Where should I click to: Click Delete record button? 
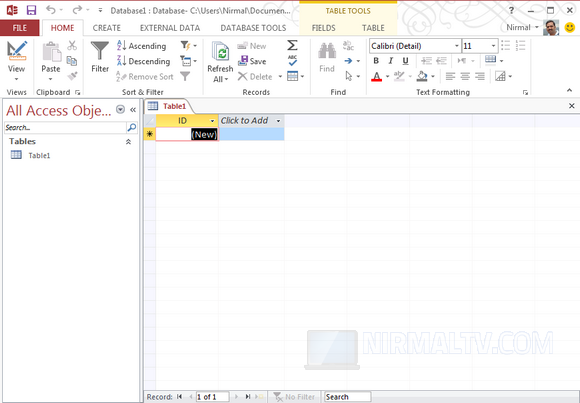pyautogui.click(x=255, y=77)
